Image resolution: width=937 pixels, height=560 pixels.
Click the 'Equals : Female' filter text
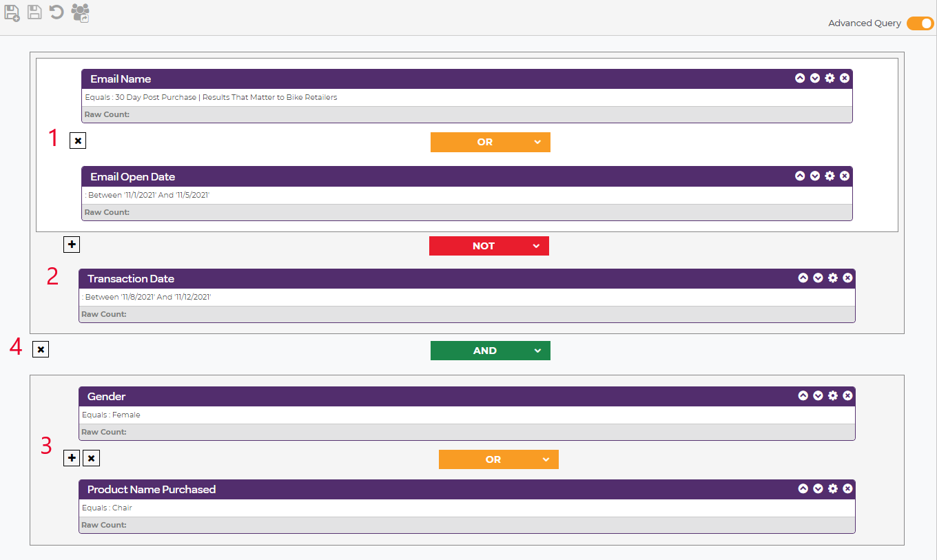click(111, 415)
